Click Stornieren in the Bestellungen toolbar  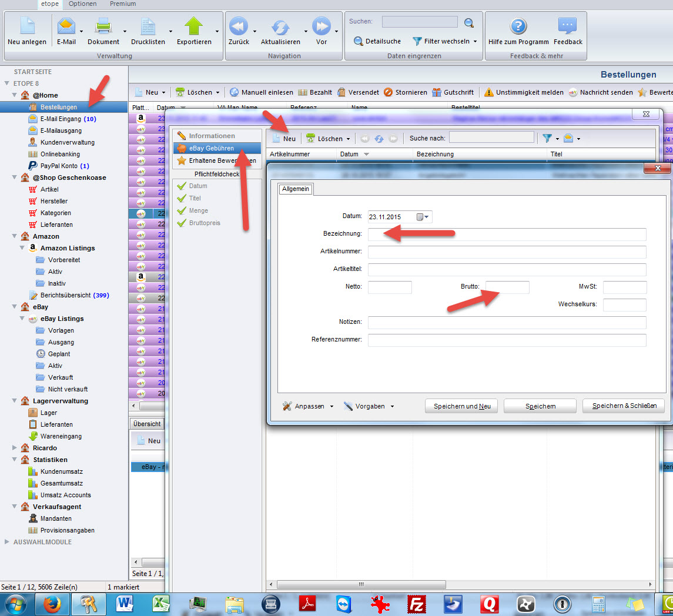[x=406, y=92]
